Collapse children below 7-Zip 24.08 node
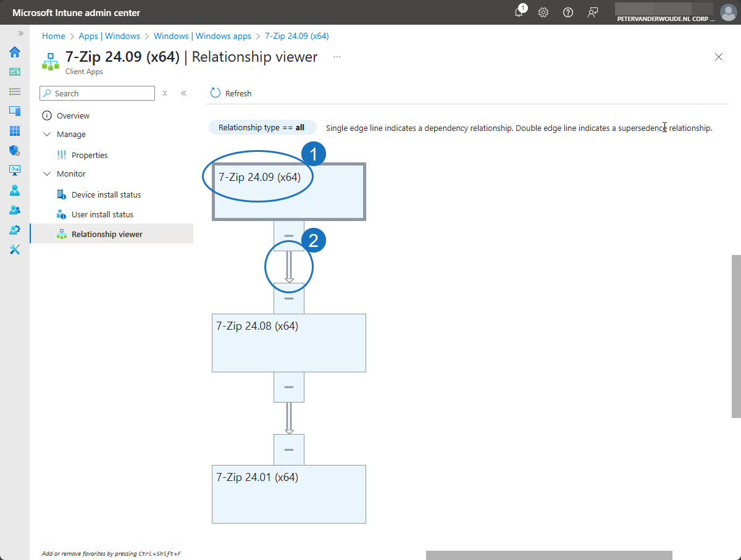 pyautogui.click(x=289, y=387)
